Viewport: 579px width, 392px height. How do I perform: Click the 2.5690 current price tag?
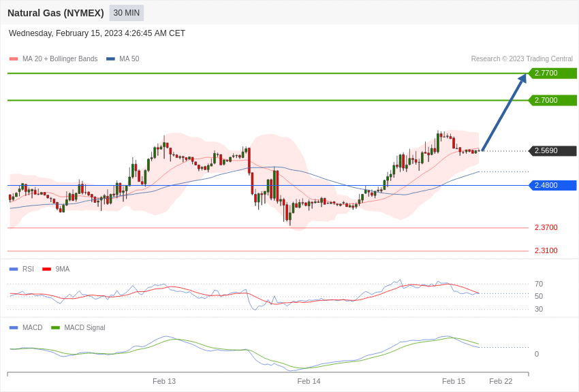(x=552, y=151)
